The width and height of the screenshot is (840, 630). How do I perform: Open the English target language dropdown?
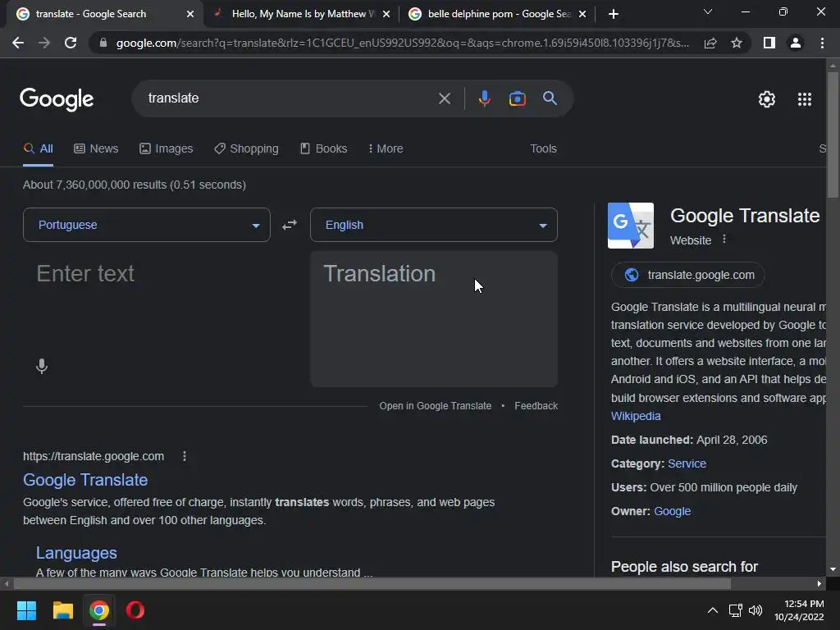(434, 225)
